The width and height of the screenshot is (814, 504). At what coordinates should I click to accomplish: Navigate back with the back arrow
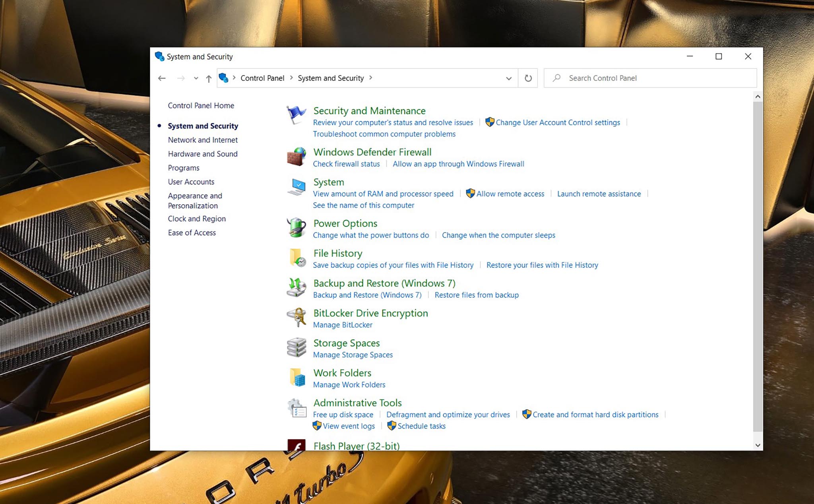tap(162, 78)
